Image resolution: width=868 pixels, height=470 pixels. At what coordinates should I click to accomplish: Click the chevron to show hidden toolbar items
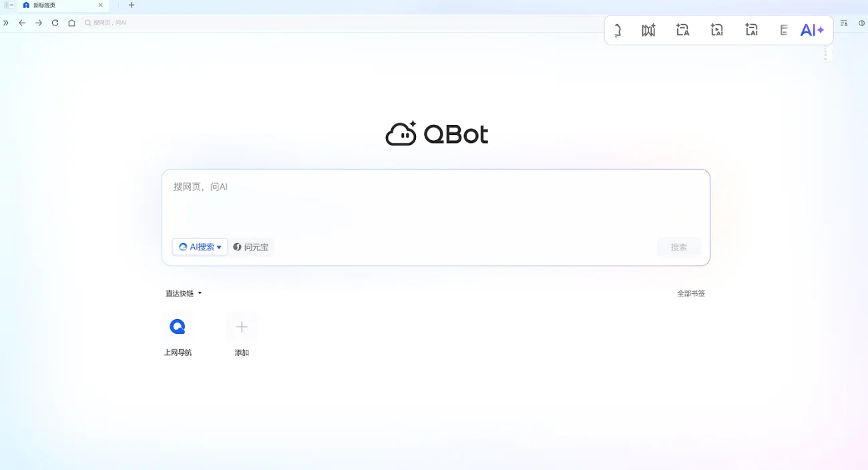(6, 22)
